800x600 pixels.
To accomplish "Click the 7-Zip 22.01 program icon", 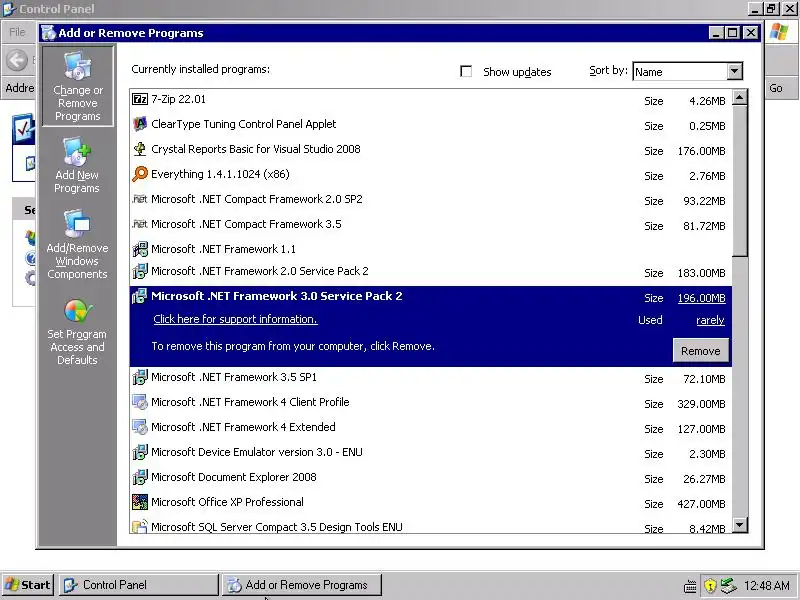I will (140, 99).
